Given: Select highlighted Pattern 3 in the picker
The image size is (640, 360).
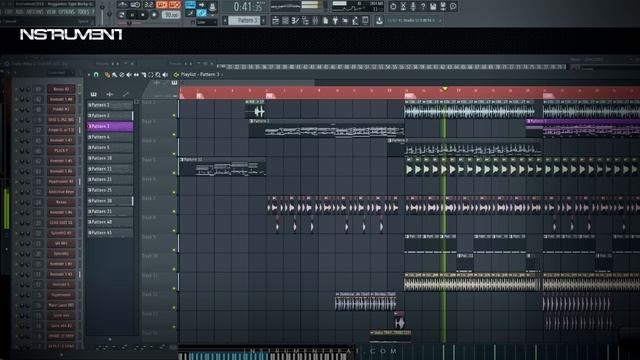Looking at the screenshot, I should (110, 127).
